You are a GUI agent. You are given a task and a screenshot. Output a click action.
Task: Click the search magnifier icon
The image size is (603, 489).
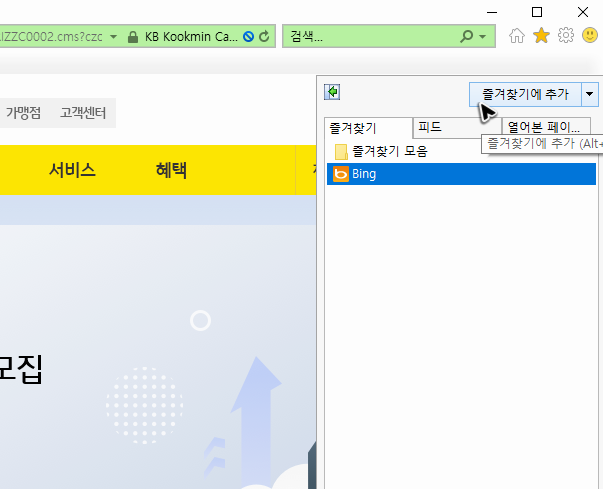[466, 37]
